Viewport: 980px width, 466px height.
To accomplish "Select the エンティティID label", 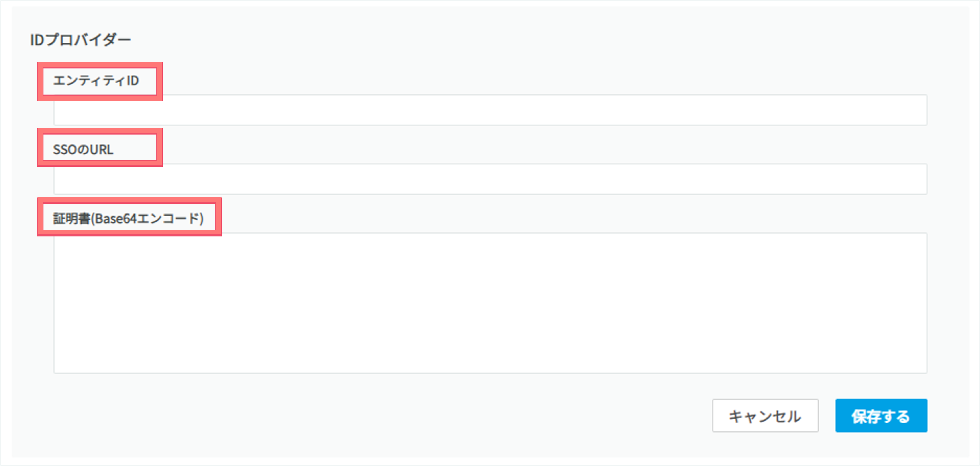I will point(96,81).
